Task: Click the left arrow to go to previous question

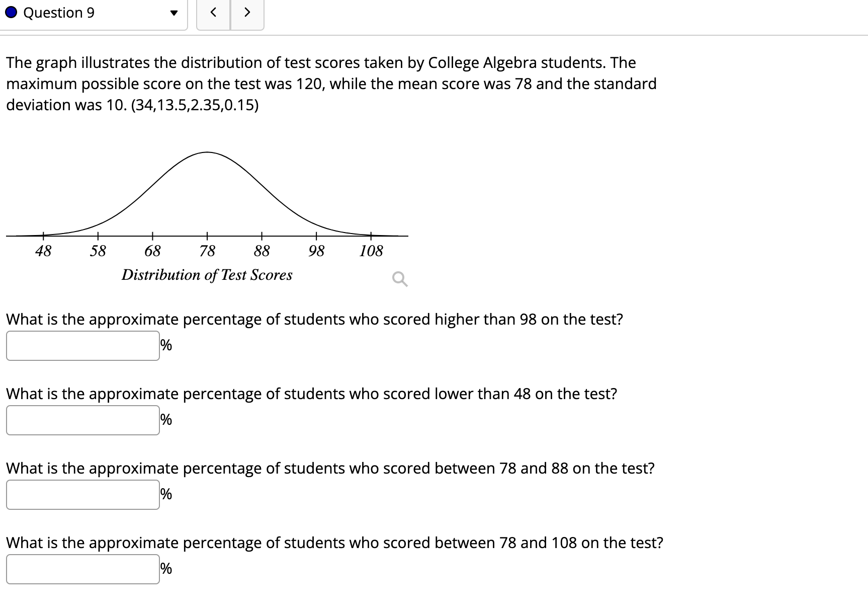Action: coord(213,13)
